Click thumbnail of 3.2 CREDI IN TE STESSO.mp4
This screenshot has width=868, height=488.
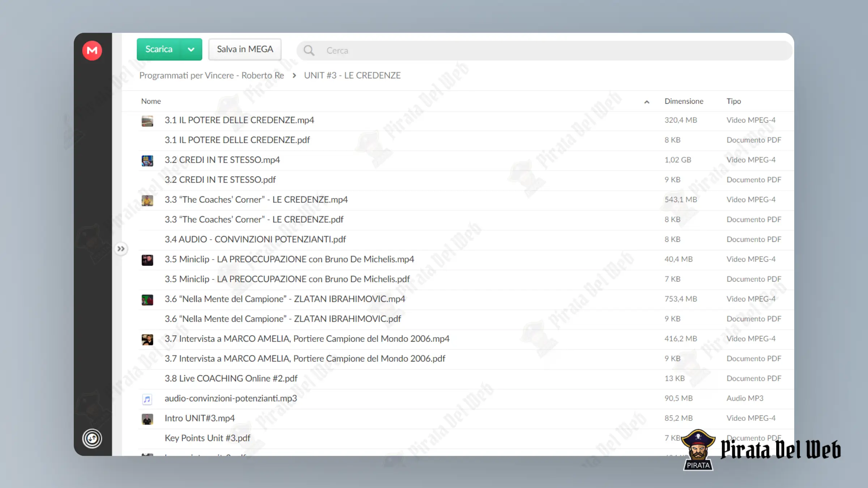coord(147,160)
